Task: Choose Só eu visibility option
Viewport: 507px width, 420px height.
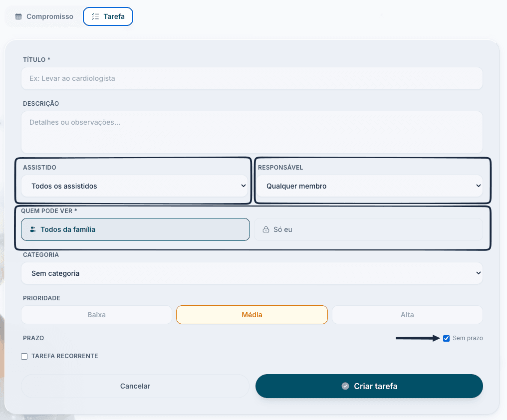Action: [369, 229]
